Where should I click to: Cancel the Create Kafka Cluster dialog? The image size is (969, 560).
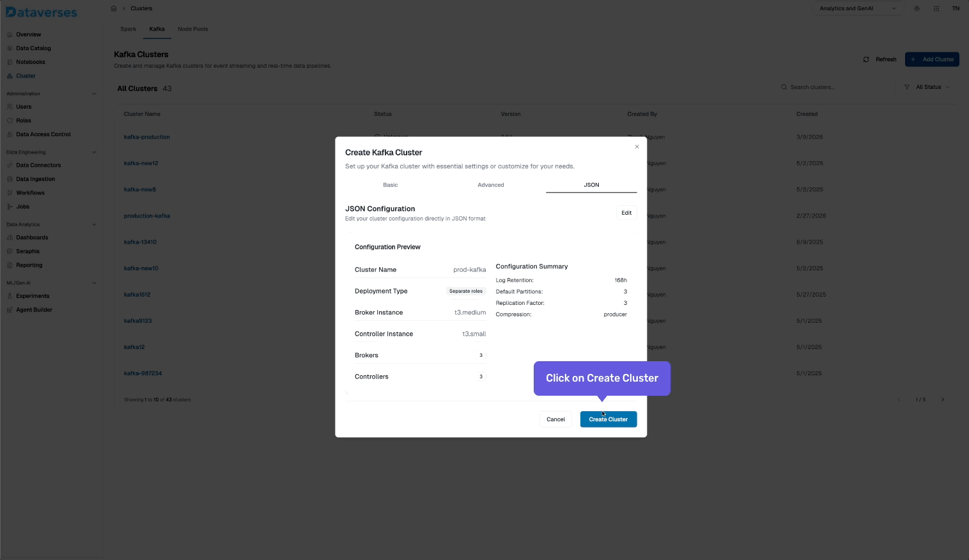[555, 419]
